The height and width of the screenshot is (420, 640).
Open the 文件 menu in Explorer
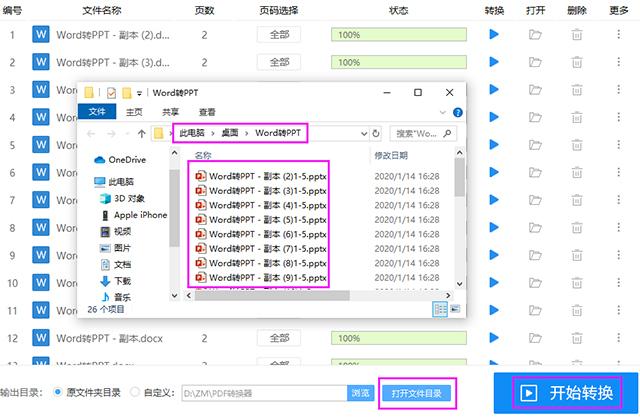coord(97,111)
